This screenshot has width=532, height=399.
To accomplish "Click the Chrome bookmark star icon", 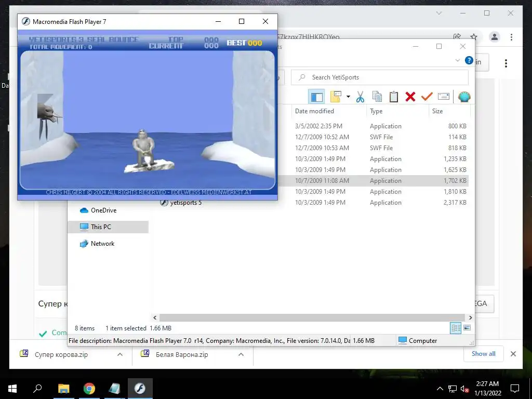I will pyautogui.click(x=474, y=37).
